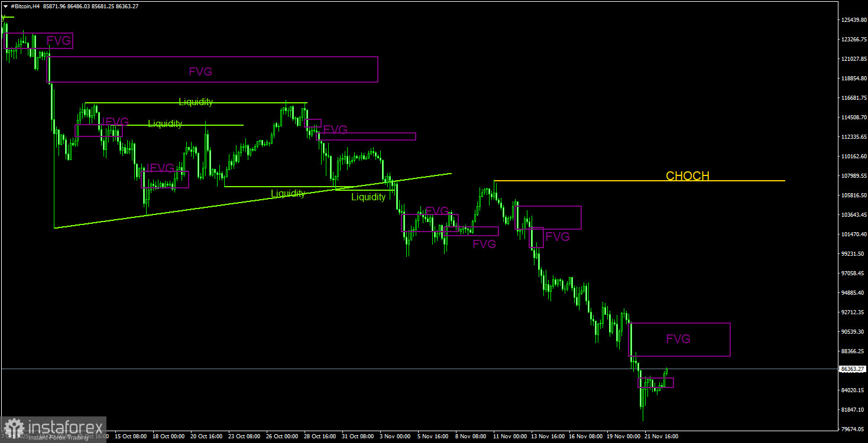Click the 3 Nov 00:00 time label

[x=395, y=437]
